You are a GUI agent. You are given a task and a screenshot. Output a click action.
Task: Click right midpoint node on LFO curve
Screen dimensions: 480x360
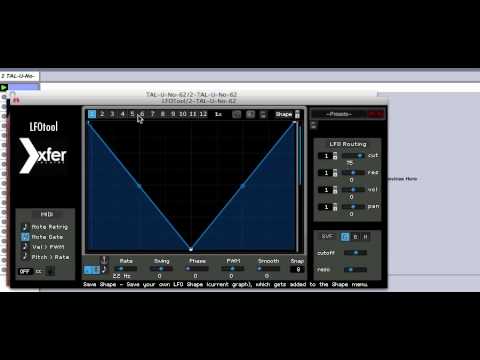(243, 186)
